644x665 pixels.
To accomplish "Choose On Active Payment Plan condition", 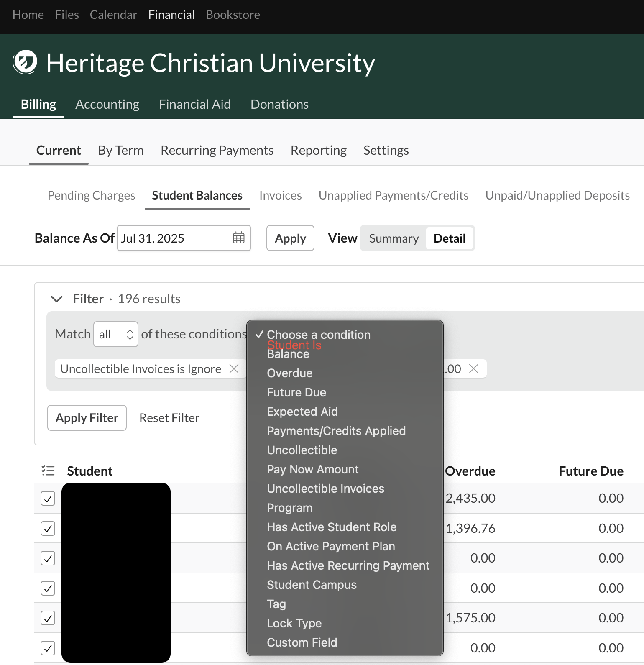I will coord(331,546).
